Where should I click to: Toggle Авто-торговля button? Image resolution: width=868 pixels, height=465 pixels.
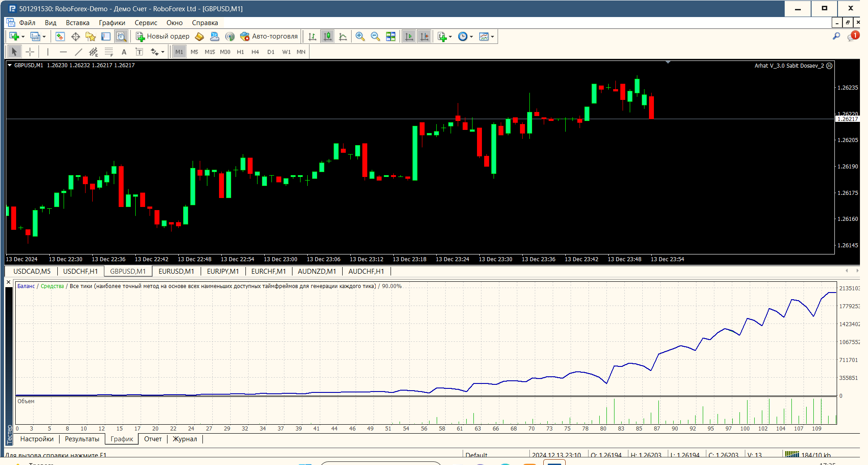coord(269,36)
